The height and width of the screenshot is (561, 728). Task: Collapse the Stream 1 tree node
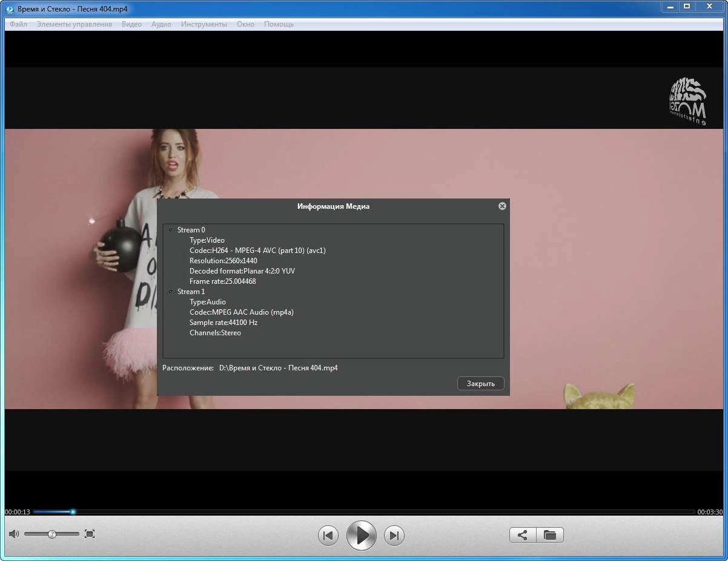[x=171, y=292]
